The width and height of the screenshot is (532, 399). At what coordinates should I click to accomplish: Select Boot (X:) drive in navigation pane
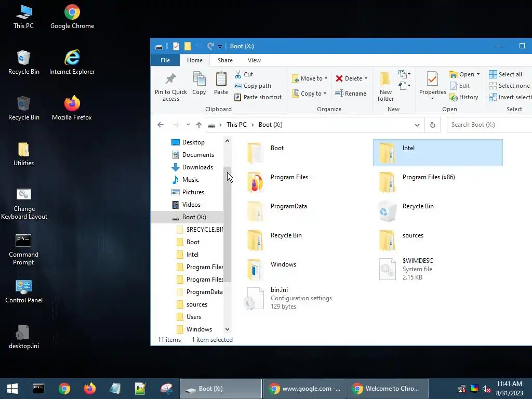187,217
